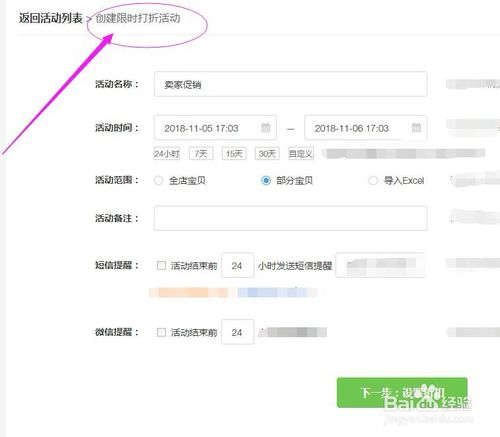Viewport: 500px width, 437px height.
Task: Set duration to 30天
Action: (x=267, y=154)
